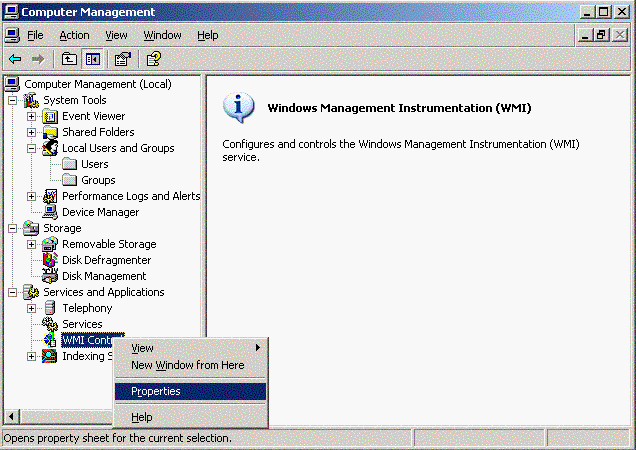Expand the Telephony node

point(31,308)
